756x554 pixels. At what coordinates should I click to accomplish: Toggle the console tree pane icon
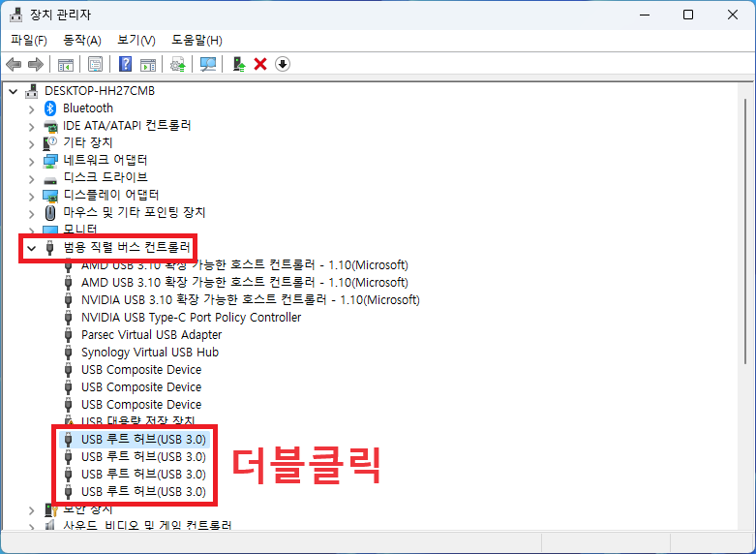[x=66, y=64]
